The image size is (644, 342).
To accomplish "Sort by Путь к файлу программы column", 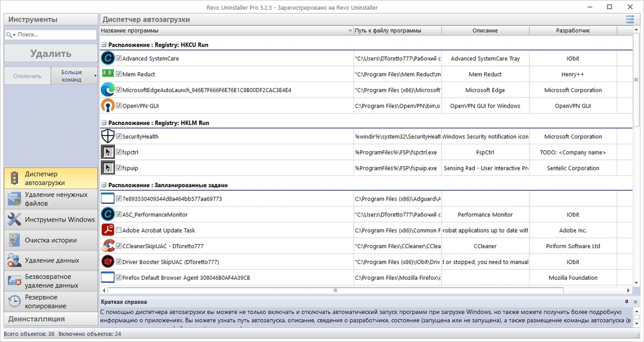I will (x=397, y=31).
